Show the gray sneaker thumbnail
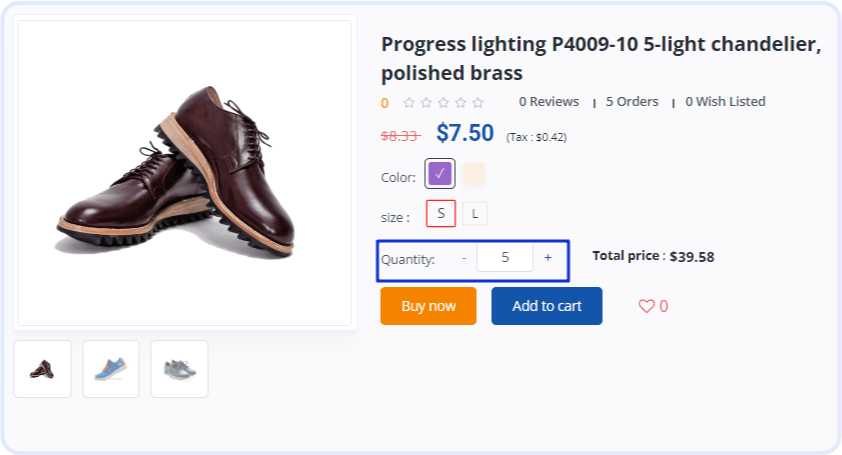Screen dimensions: 842x455 pyautogui.click(x=179, y=369)
